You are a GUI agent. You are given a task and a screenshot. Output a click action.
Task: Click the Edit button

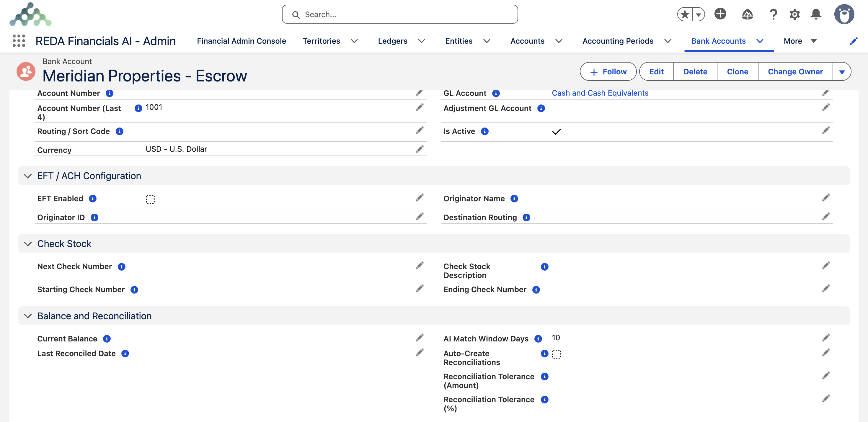coord(656,72)
